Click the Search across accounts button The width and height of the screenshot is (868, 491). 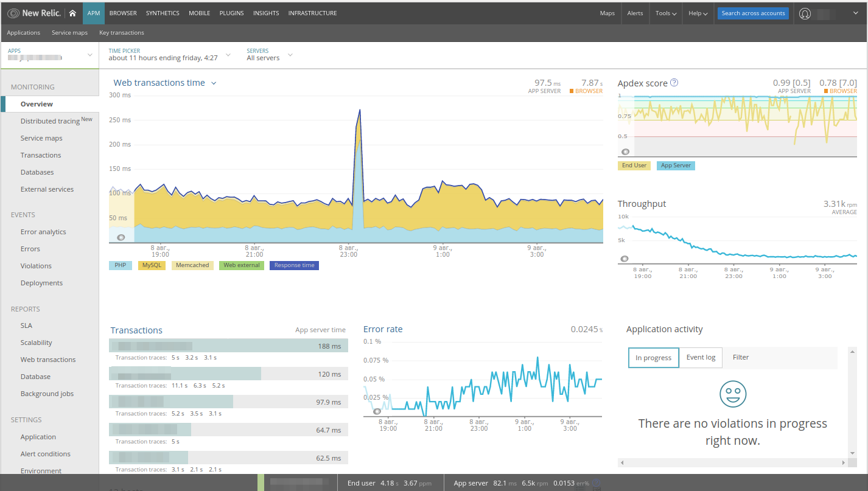(x=752, y=13)
